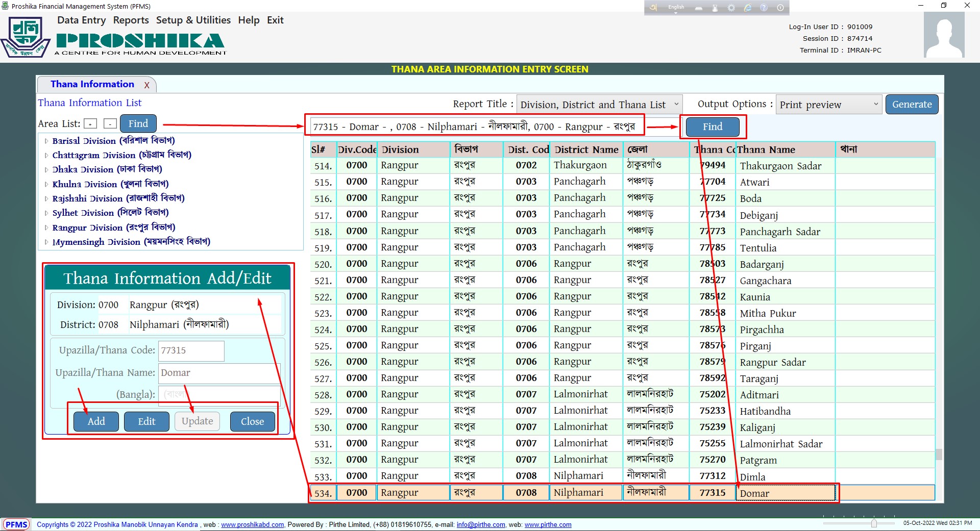Screen dimensions: 980x531
Task: Click the disabled Update button
Action: (x=198, y=421)
